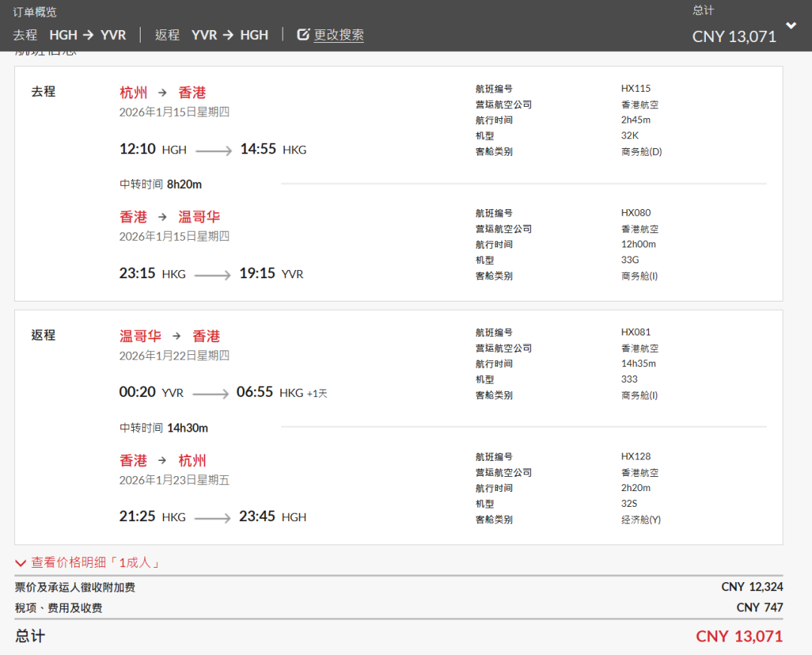This screenshot has width=812, height=655.
Task: Click the long arrow after 00:20 YVR
Action: (211, 394)
